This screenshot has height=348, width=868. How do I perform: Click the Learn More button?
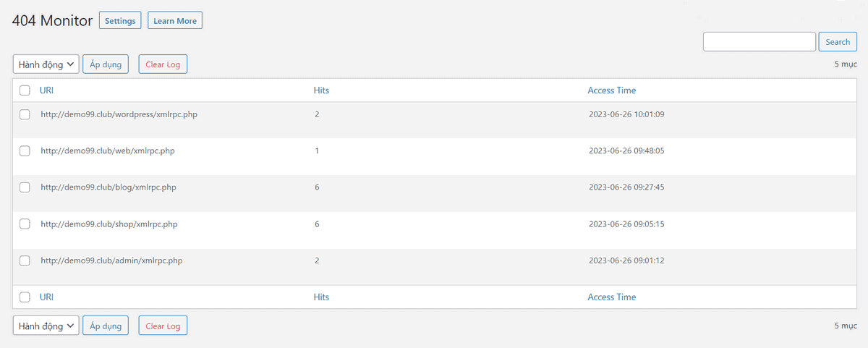click(175, 21)
